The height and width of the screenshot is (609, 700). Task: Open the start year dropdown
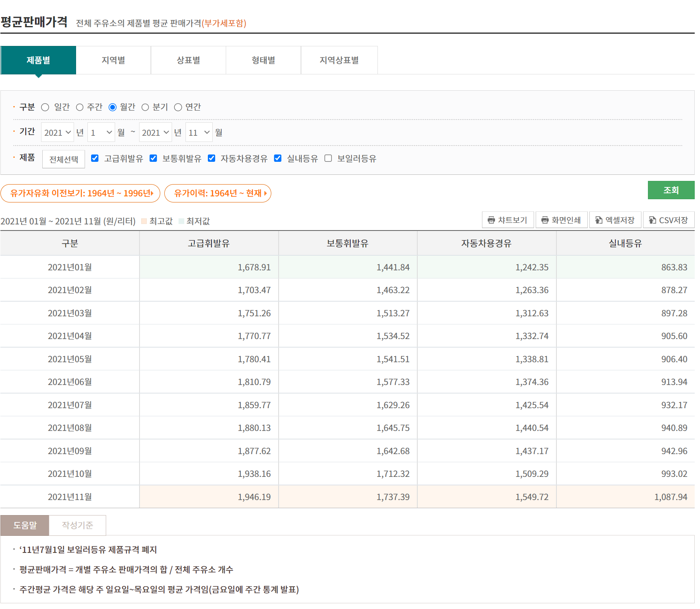[57, 133]
